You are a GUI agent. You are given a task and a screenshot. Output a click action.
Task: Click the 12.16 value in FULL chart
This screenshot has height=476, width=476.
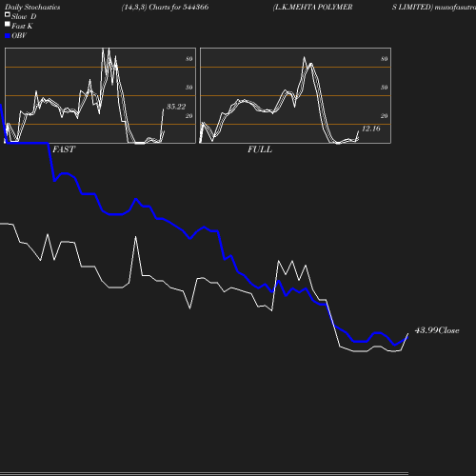point(371,129)
